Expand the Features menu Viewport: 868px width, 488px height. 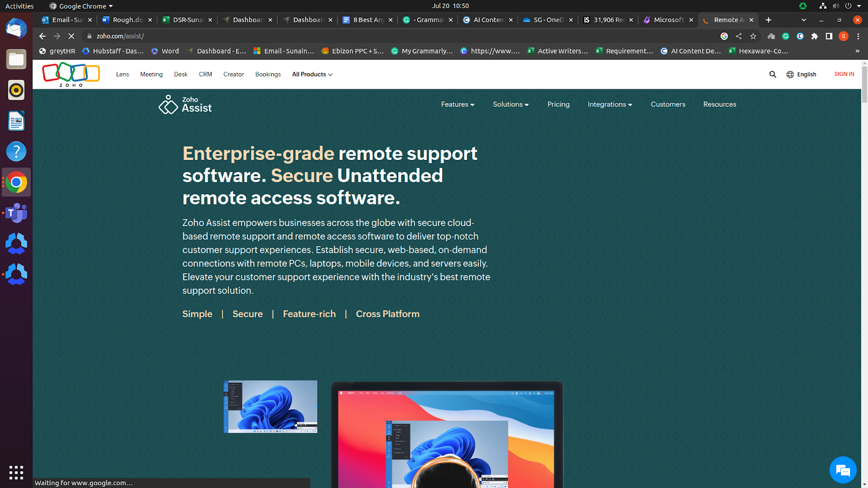[x=457, y=105]
